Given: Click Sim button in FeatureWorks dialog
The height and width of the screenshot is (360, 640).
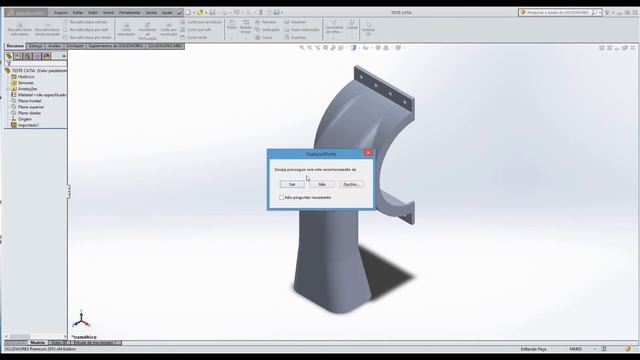Looking at the screenshot, I should coord(292,184).
